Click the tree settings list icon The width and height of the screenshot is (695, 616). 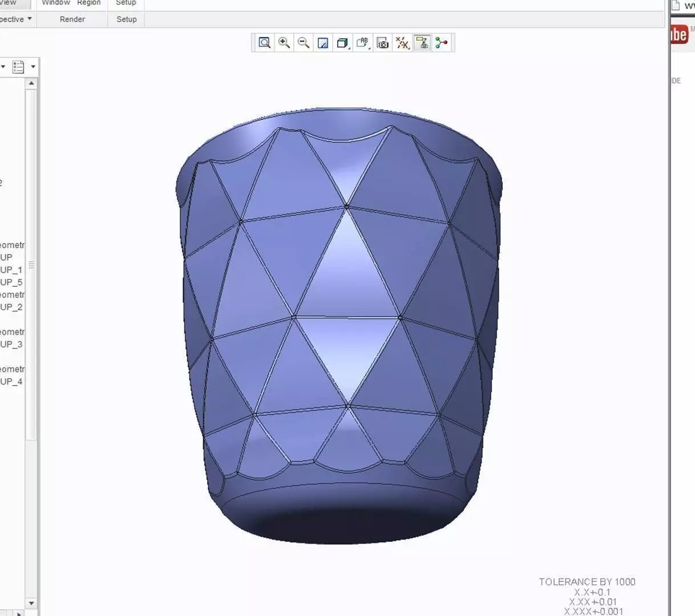(x=18, y=67)
